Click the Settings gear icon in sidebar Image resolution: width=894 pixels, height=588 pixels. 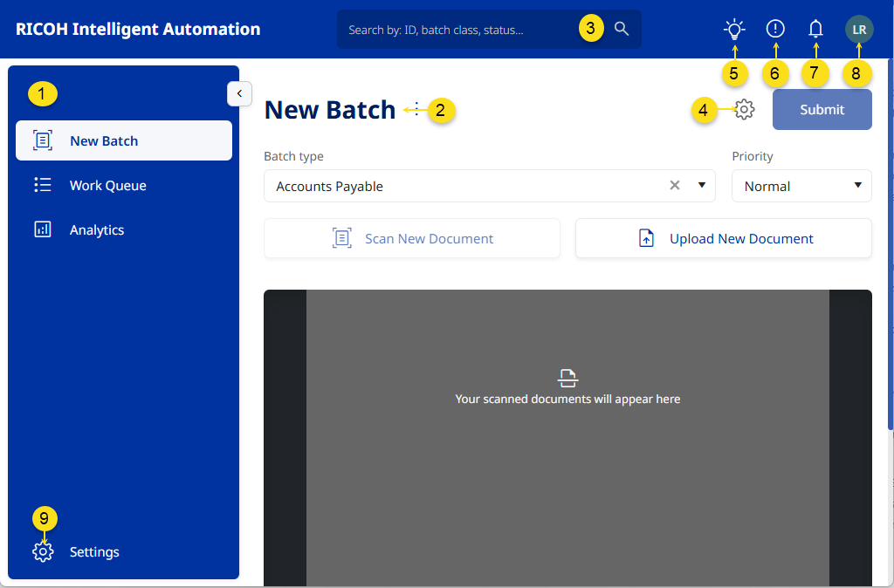point(43,551)
